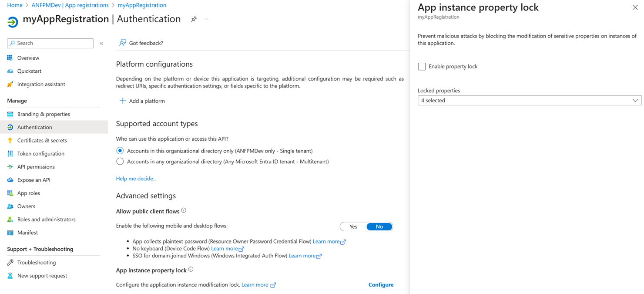Click info icon beside Allow public client flows
644x294 pixels.
(184, 210)
